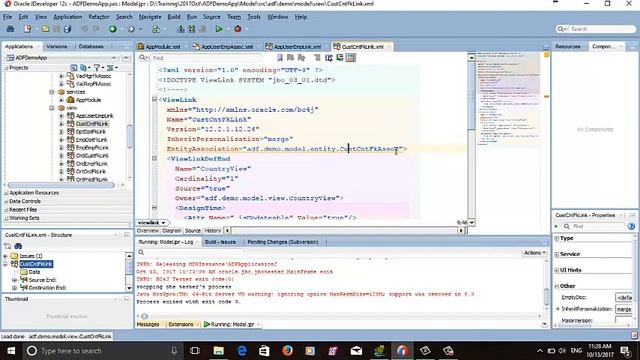Click the Toggle Bookmark icon in editor toolbar
This screenshot has height=360, width=640.
click(280, 58)
